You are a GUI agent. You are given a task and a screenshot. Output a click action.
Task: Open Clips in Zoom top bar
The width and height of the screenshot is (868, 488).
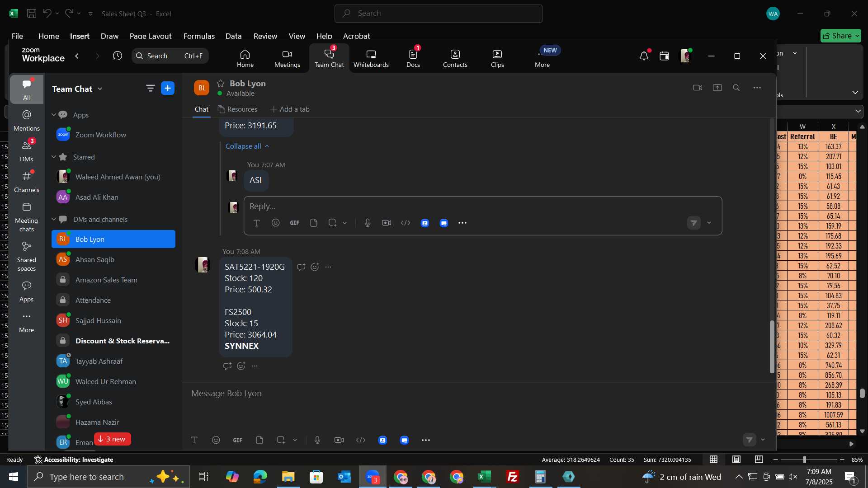coord(497,59)
